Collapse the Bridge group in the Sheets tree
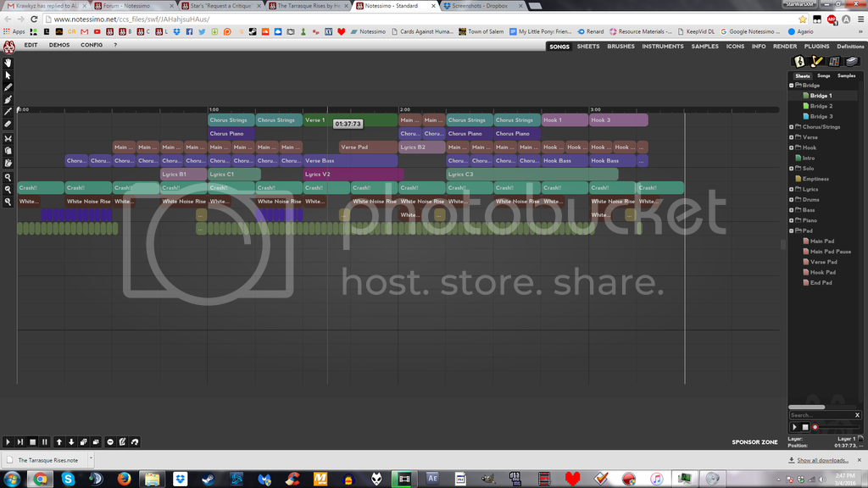 tap(791, 85)
